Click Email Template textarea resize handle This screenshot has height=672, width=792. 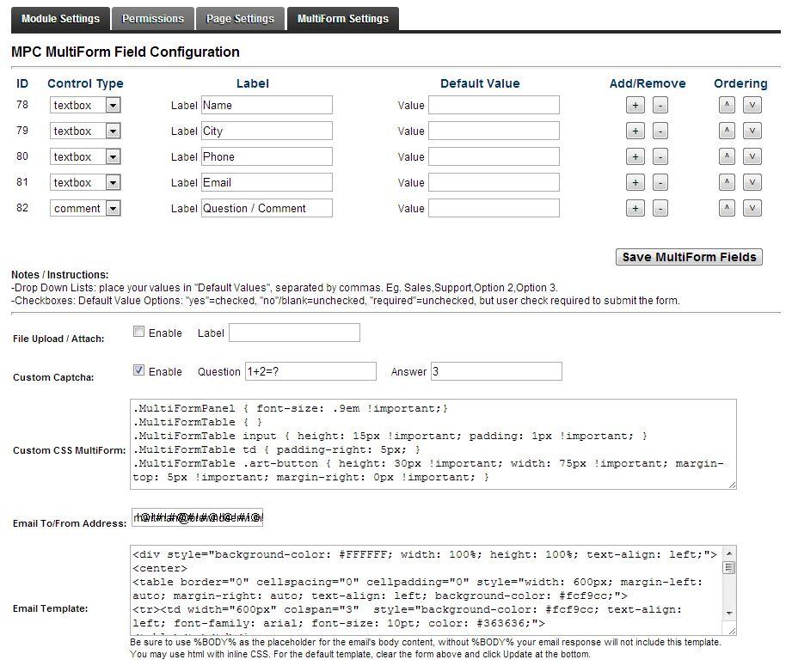733,631
